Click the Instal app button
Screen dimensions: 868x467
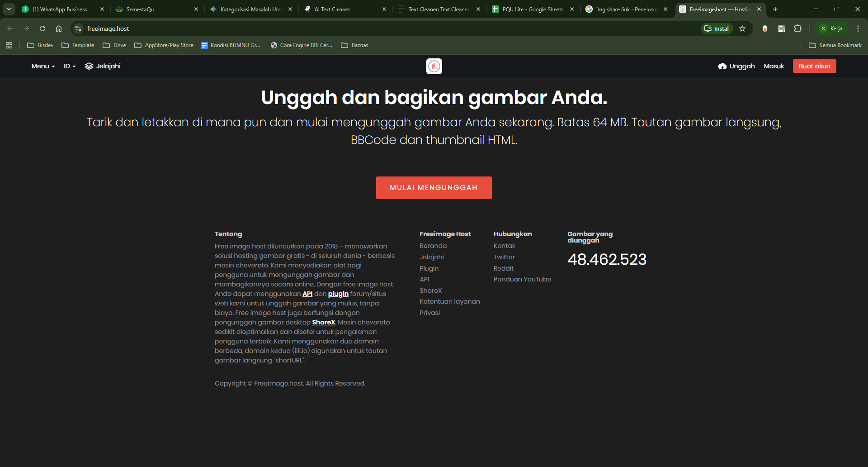[717, 29]
